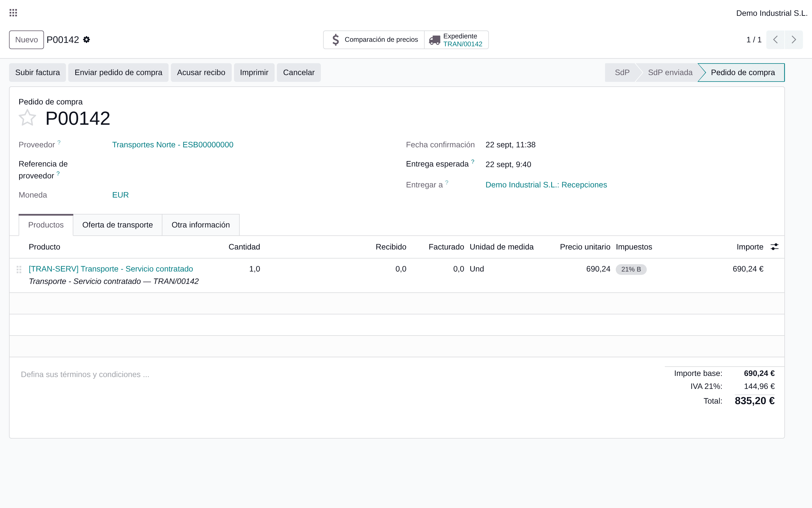Click the Producto column header
This screenshot has height=508, width=812.
(x=45, y=247)
